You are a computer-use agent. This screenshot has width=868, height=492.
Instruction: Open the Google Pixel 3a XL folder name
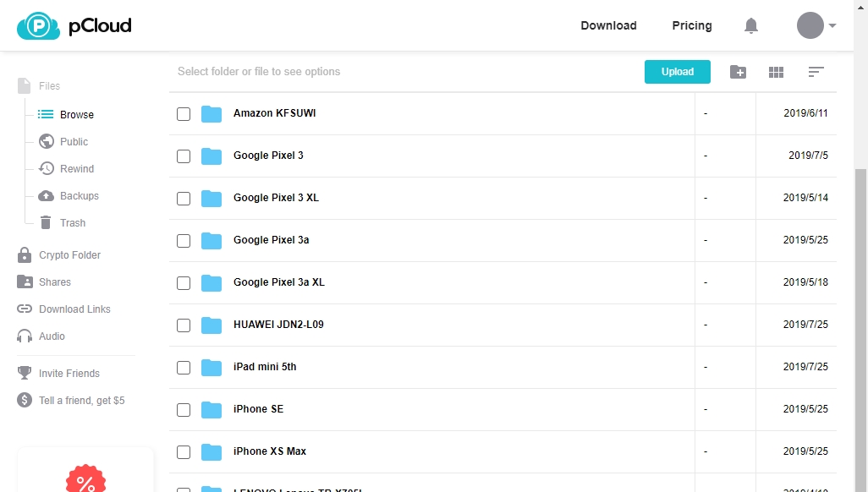[x=279, y=282]
